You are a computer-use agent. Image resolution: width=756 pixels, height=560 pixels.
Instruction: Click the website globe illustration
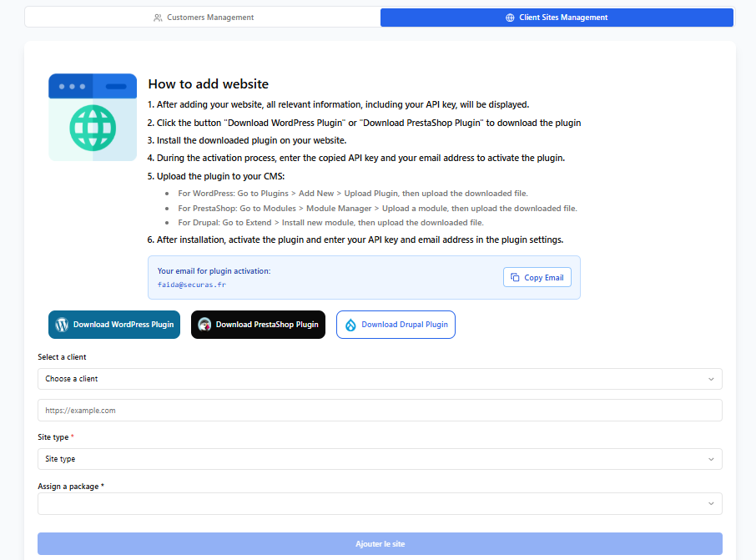[92, 117]
